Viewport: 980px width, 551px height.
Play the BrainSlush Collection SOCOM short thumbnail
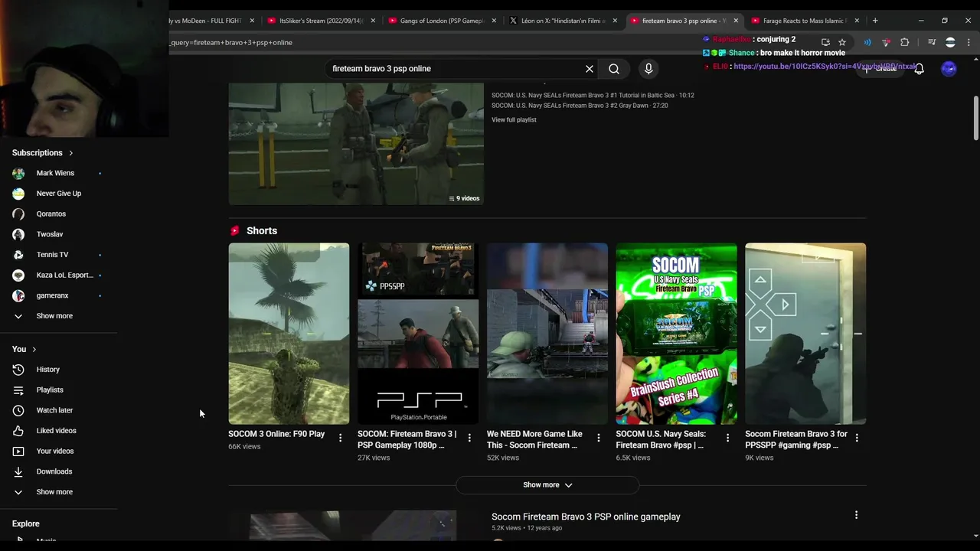(677, 334)
